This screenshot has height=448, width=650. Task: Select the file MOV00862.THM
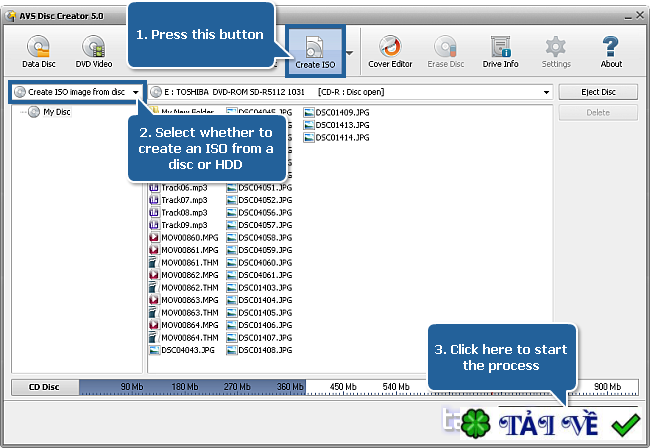click(x=184, y=287)
